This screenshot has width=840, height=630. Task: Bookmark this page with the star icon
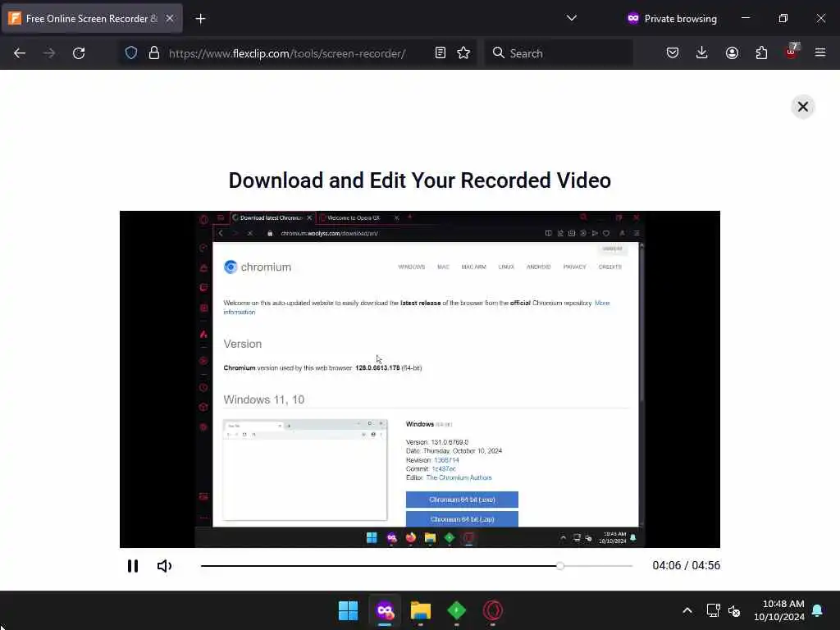click(x=463, y=53)
